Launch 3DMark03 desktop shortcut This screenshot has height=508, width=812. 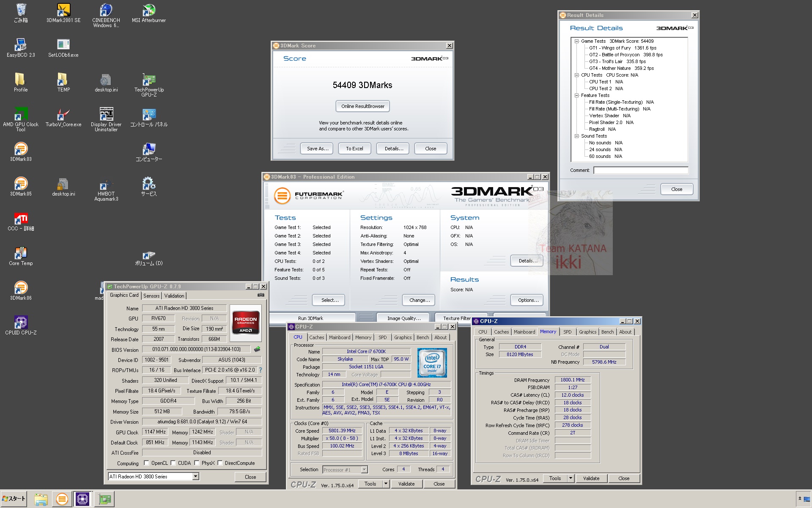pyautogui.click(x=21, y=152)
